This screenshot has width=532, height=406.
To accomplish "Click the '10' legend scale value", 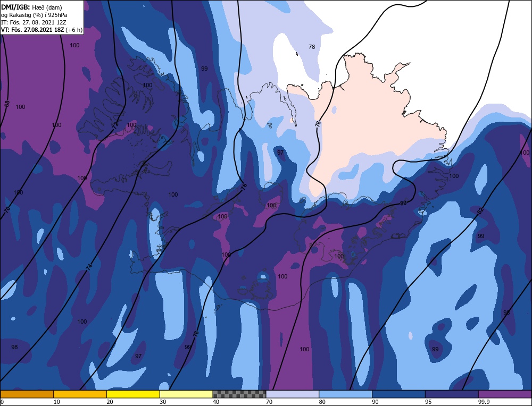I will 57,402.
